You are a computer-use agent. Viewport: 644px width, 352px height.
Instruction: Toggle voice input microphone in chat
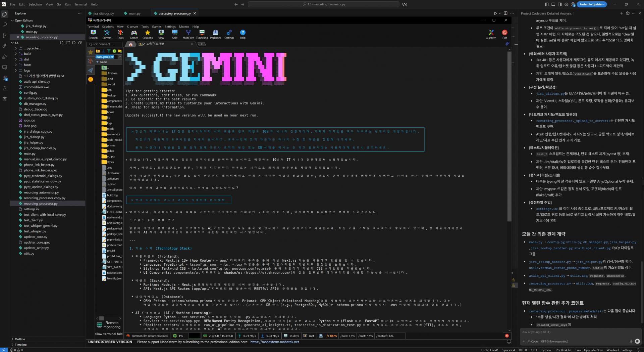click(631, 341)
